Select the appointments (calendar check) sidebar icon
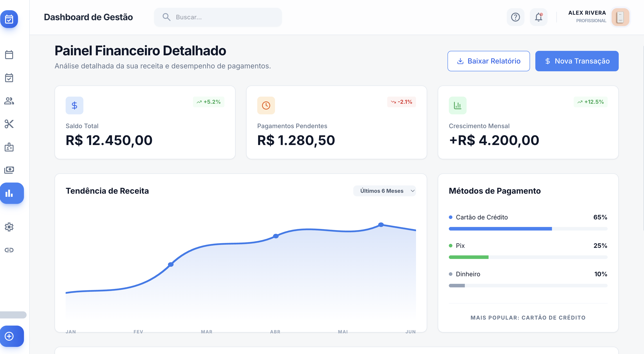The height and width of the screenshot is (354, 644). tap(9, 78)
